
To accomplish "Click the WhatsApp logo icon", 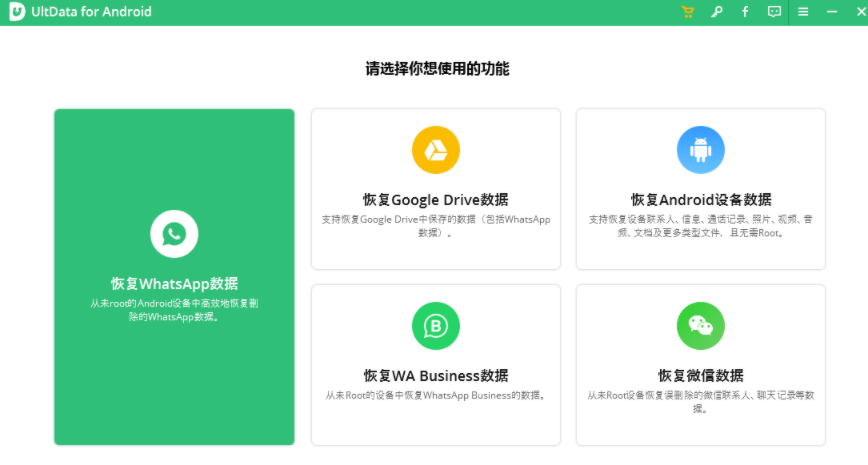I will 174,234.
